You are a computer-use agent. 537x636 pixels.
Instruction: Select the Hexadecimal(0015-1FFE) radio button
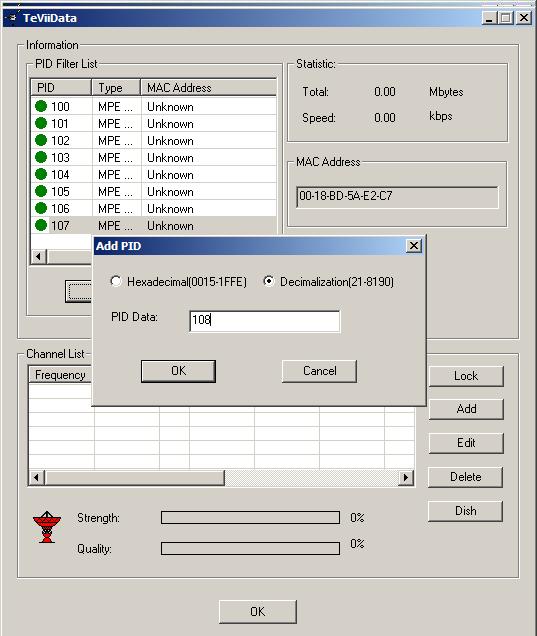[116, 281]
